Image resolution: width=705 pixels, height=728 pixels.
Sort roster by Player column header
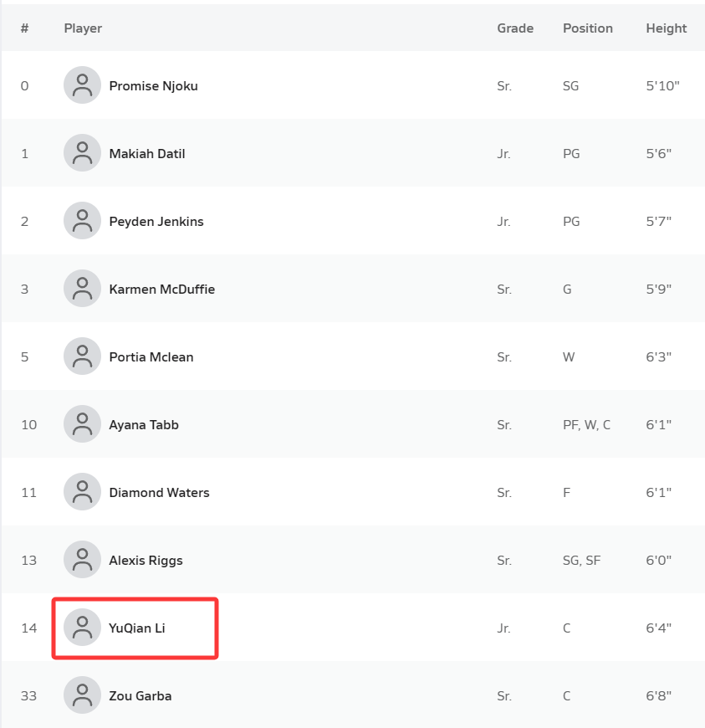(x=83, y=28)
